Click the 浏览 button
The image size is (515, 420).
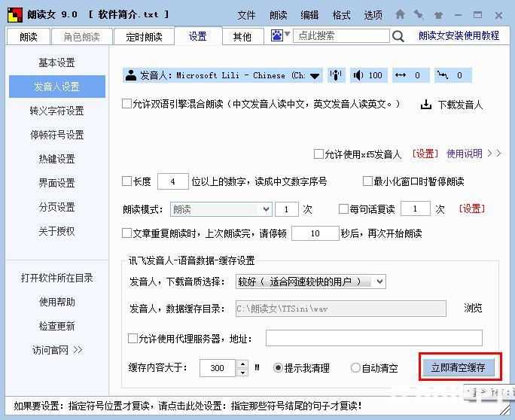pyautogui.click(x=473, y=308)
